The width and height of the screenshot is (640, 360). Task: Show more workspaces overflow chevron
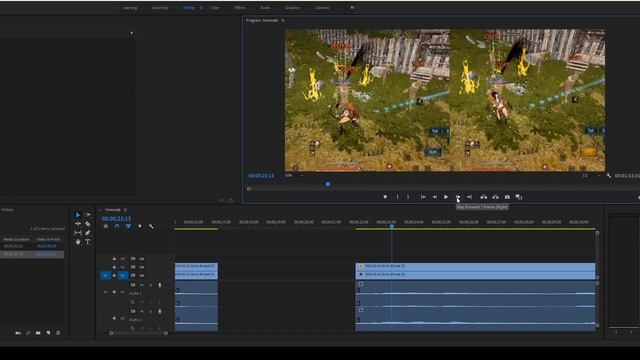[x=352, y=7]
